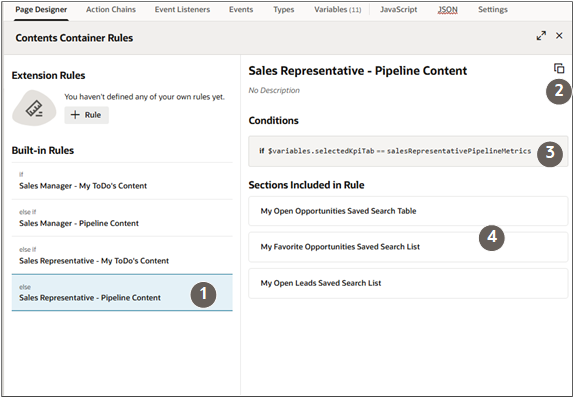Select Sales Manager - Pipeline Content rule
The height and width of the screenshot is (398, 574).
click(x=122, y=218)
